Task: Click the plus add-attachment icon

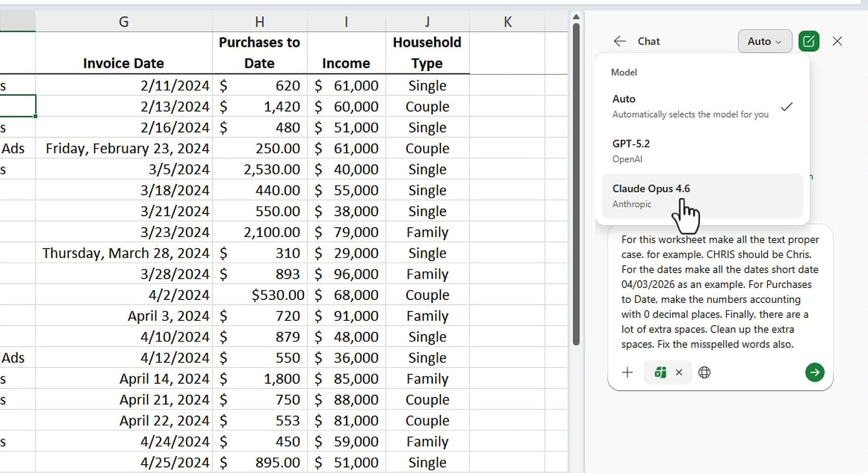Action: 627,372
